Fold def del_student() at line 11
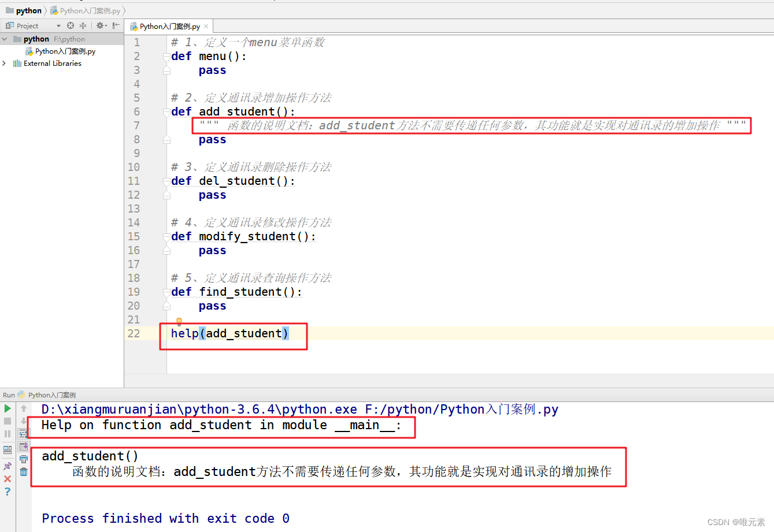 [166, 181]
